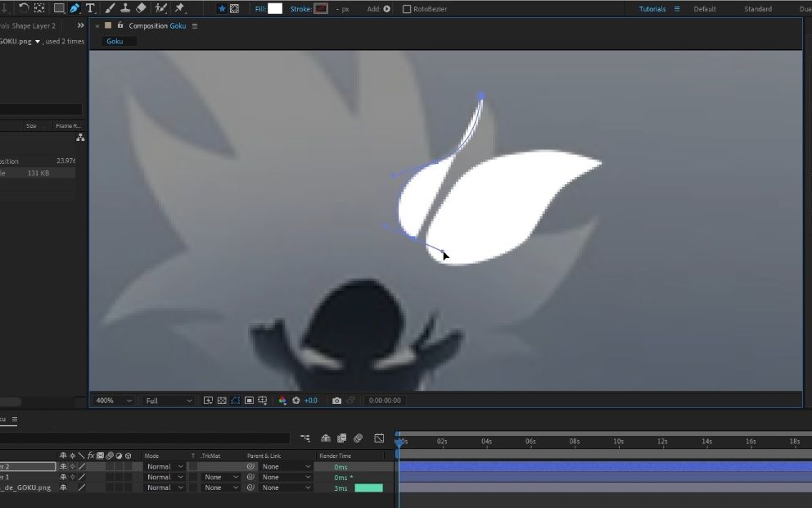Open the timeline panel menu icon

point(15,419)
